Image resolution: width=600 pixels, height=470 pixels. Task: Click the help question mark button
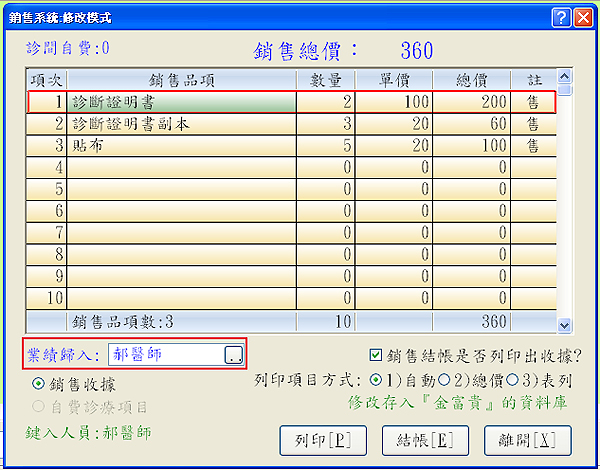coord(561,18)
